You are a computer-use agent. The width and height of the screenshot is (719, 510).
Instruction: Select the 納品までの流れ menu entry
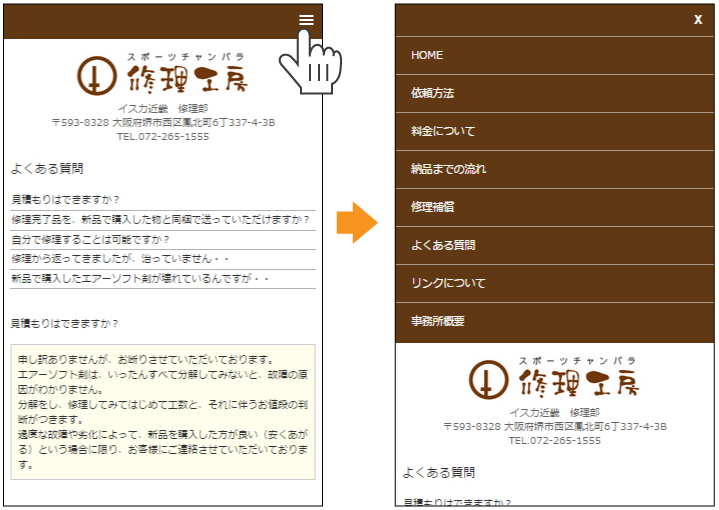click(x=448, y=169)
